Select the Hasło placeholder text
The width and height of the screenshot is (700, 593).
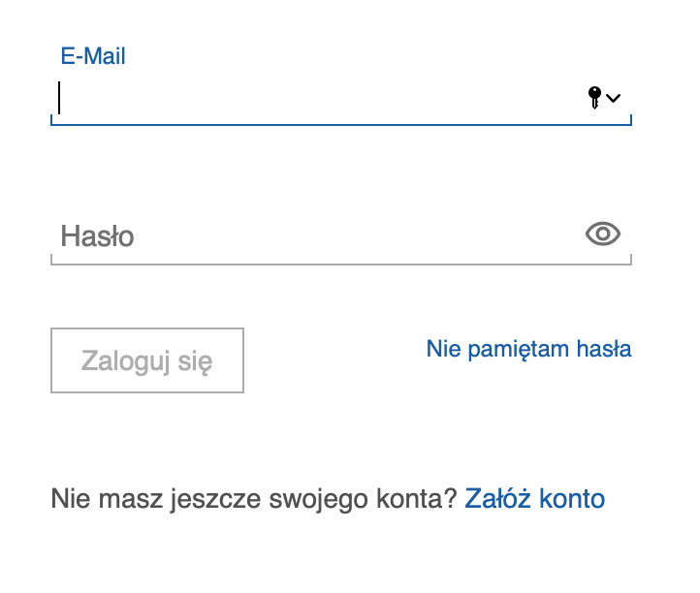pyautogui.click(x=97, y=236)
